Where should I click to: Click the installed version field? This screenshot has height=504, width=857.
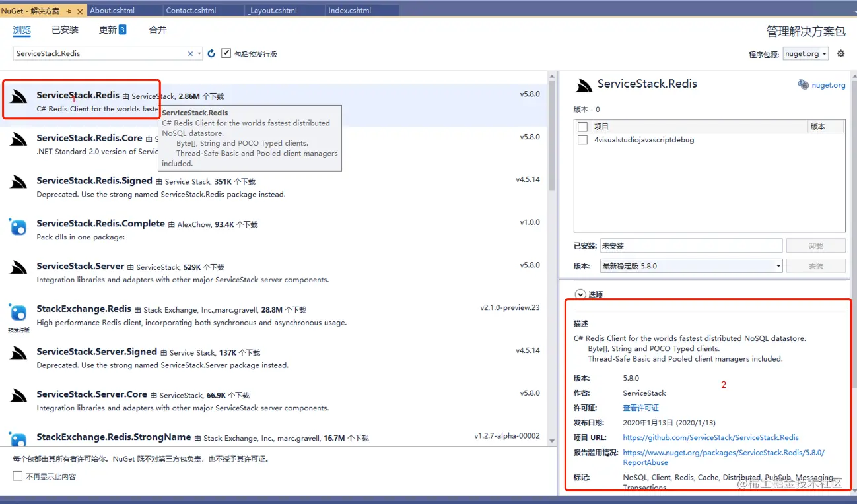click(691, 245)
